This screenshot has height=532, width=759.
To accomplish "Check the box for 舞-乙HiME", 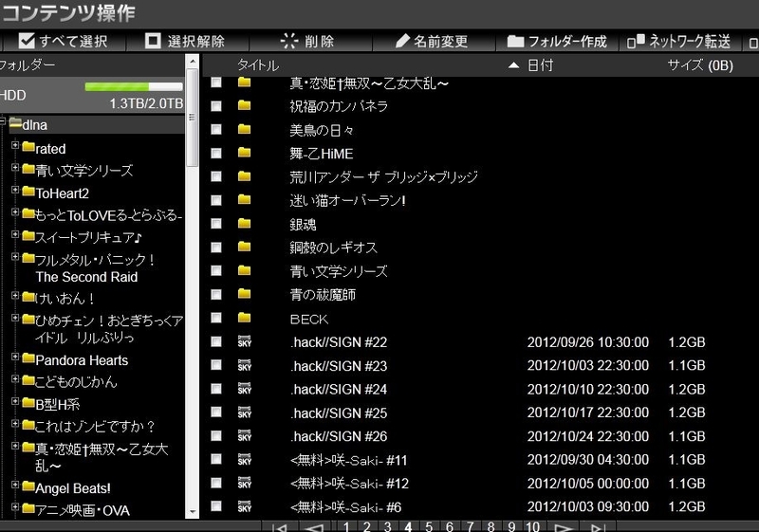I will click(x=216, y=154).
